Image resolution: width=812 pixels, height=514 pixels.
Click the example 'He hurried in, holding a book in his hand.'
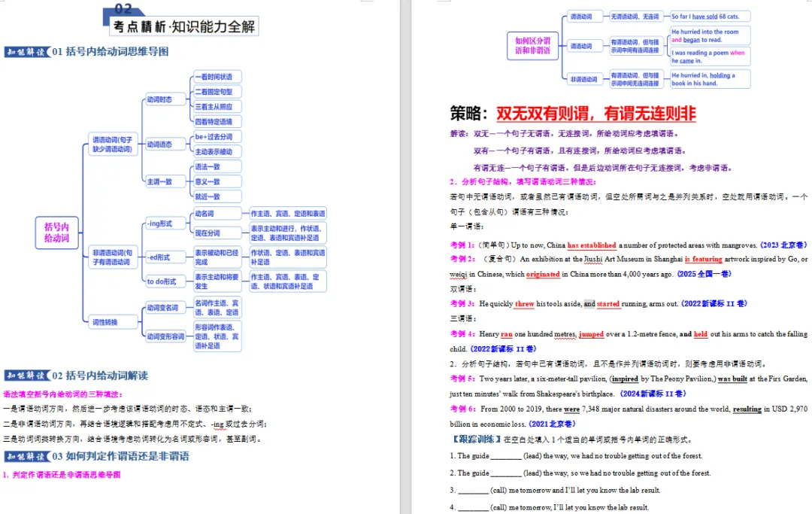(x=710, y=79)
